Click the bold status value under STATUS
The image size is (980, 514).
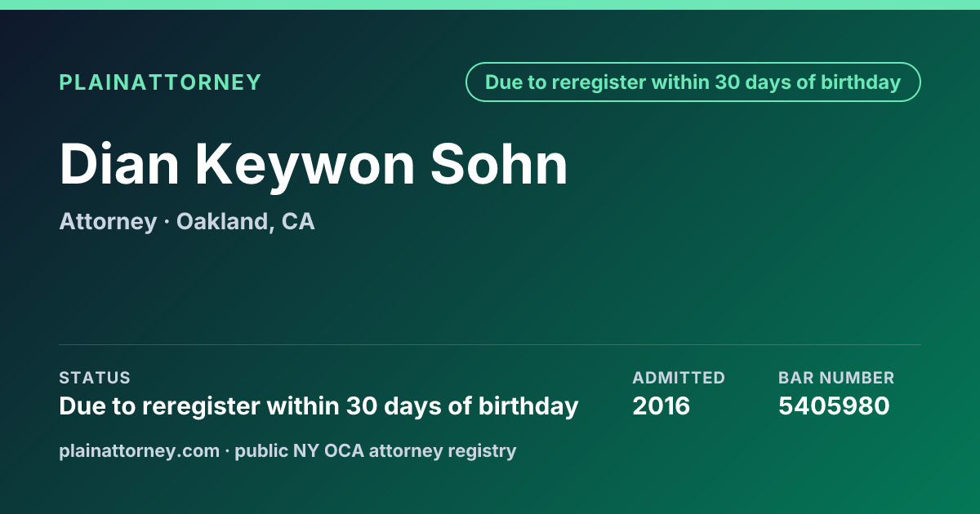tap(318, 406)
